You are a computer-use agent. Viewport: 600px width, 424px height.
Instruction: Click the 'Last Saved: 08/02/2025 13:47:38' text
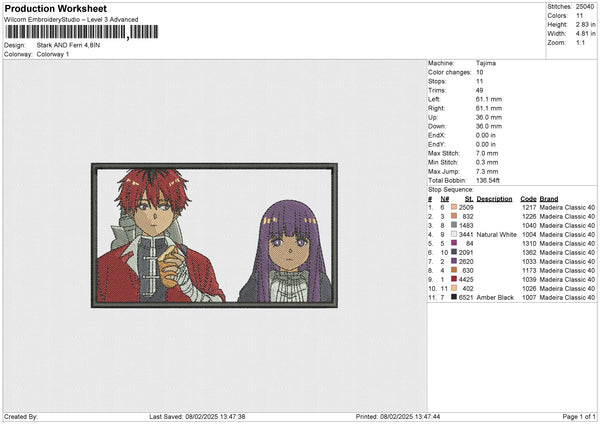pos(197,416)
